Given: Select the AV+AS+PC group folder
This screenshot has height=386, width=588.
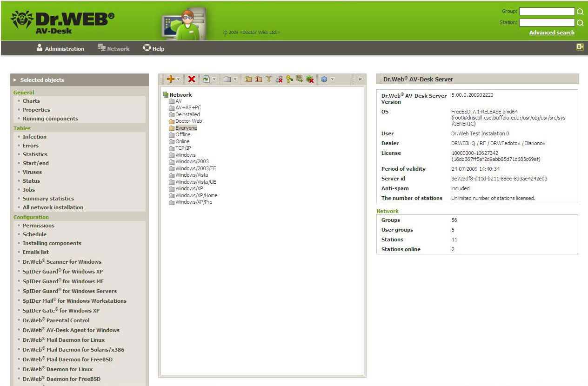Looking at the screenshot, I should tap(185, 107).
